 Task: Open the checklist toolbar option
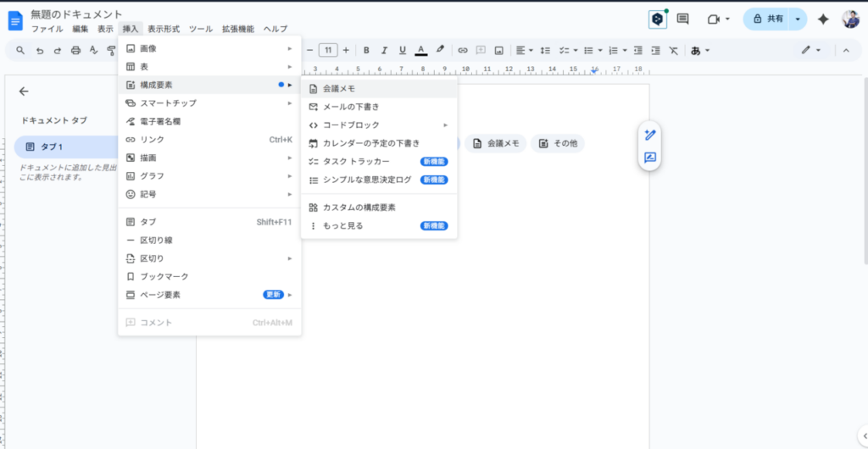tap(566, 50)
